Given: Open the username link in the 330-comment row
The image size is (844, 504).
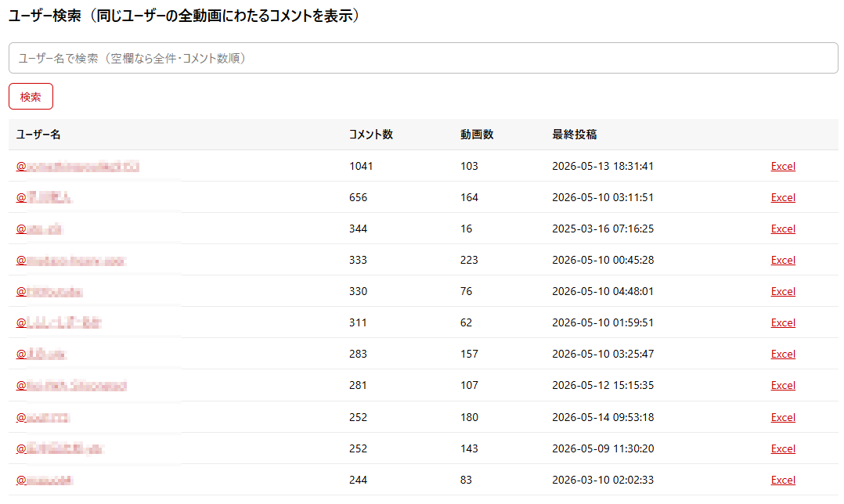Looking at the screenshot, I should 49,292.
